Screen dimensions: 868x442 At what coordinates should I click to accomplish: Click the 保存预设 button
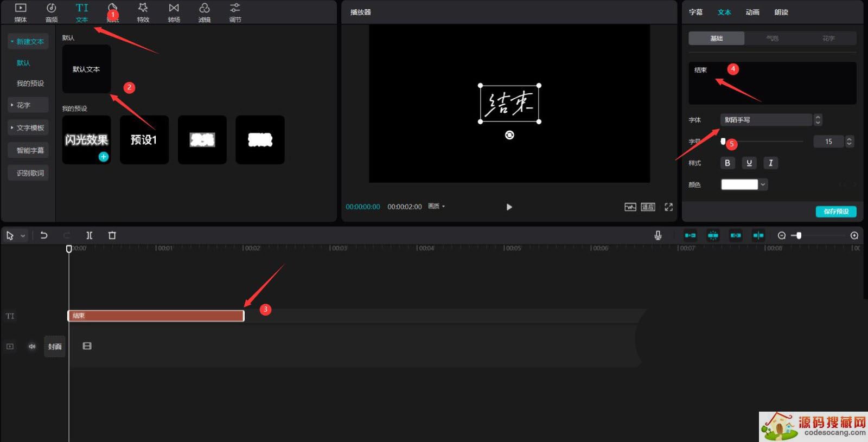click(x=835, y=212)
